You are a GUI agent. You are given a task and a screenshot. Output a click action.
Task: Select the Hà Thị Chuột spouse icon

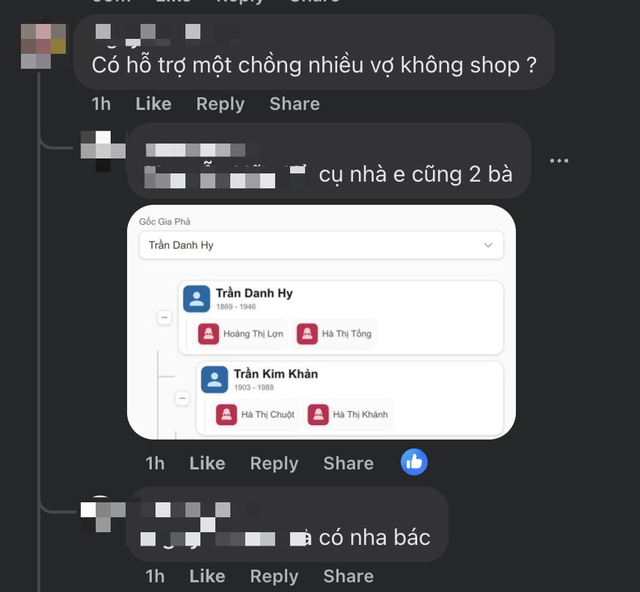[x=227, y=414]
